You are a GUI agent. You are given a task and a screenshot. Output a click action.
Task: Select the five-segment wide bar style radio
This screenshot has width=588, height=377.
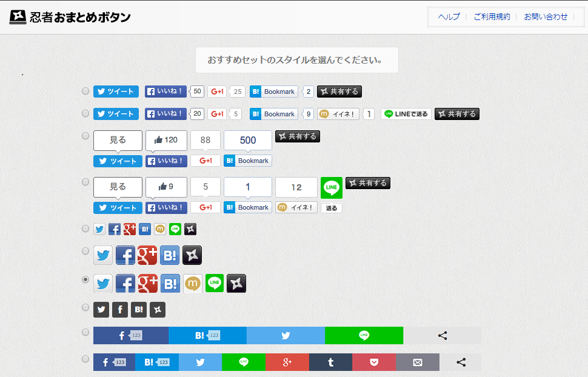coord(85,332)
